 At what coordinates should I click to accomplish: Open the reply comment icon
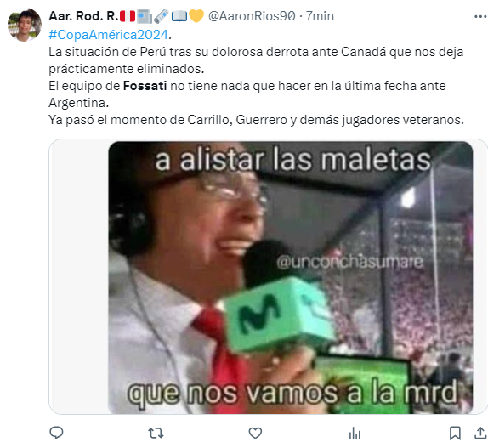point(56,433)
